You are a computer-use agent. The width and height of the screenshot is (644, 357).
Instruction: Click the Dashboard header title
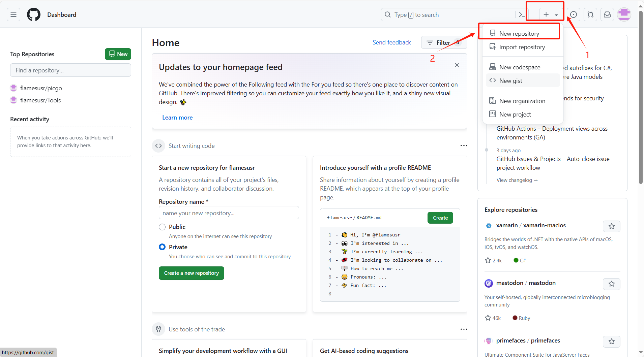coord(62,14)
